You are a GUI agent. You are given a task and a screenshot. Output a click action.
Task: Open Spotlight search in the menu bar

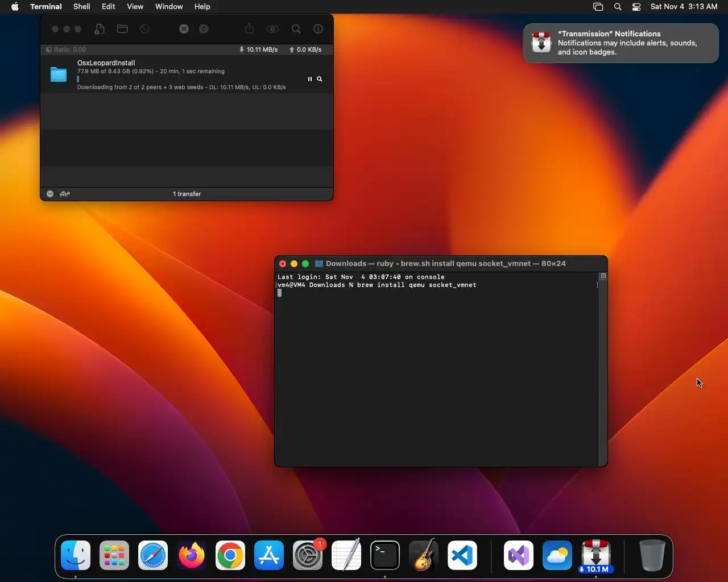[618, 7]
